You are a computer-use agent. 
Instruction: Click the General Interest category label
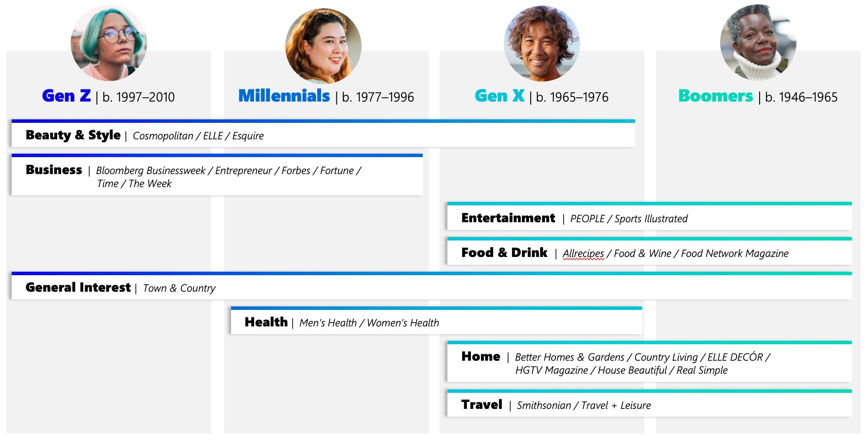(x=78, y=287)
